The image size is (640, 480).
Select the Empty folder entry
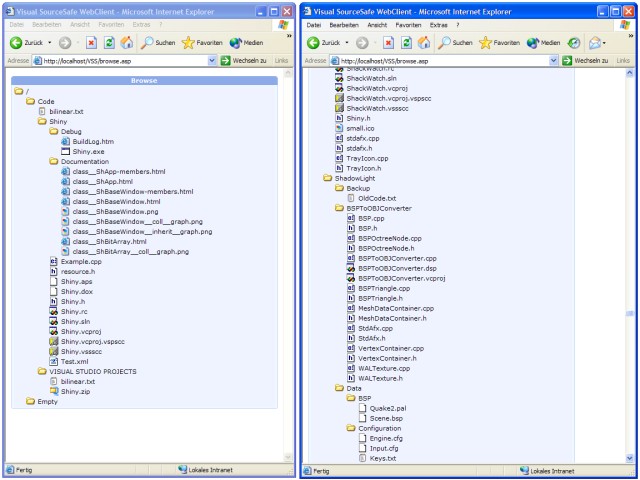47,402
